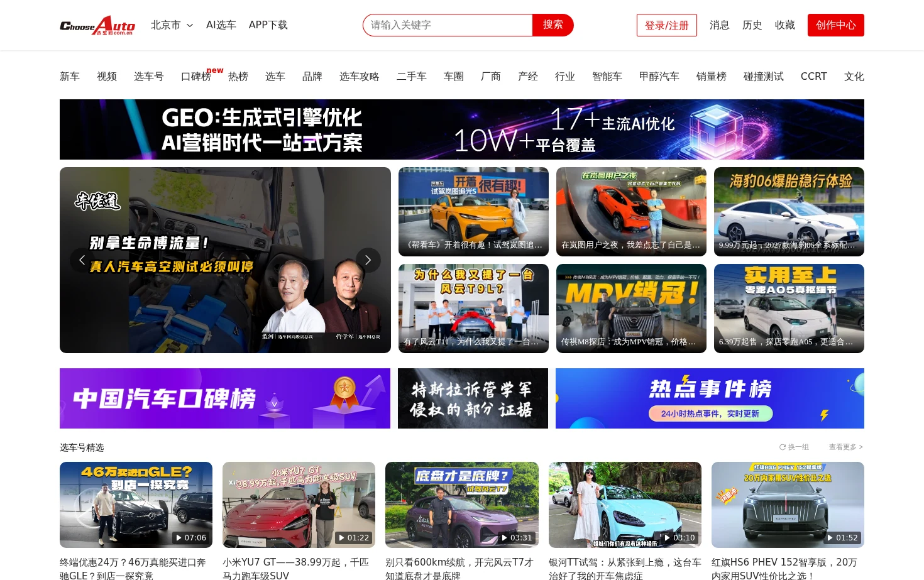Select 新车 in navigation menu
This screenshot has height=580, width=924.
tap(70, 77)
